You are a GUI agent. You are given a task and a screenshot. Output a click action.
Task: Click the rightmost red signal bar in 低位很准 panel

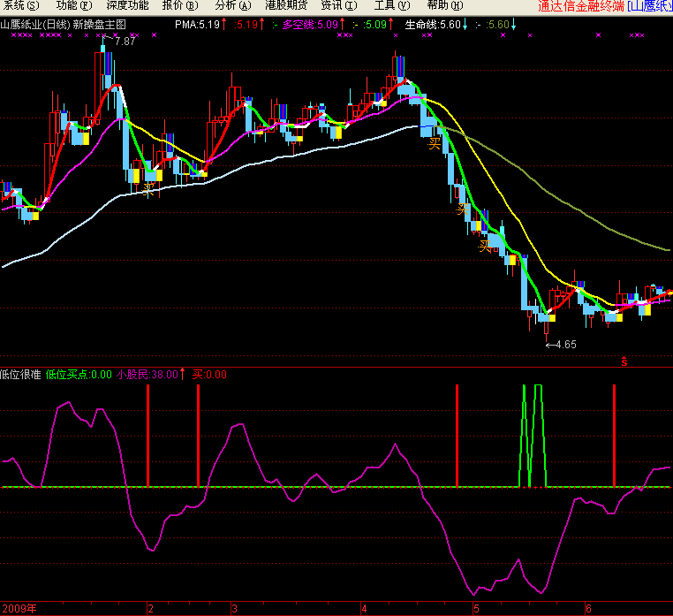(x=614, y=436)
